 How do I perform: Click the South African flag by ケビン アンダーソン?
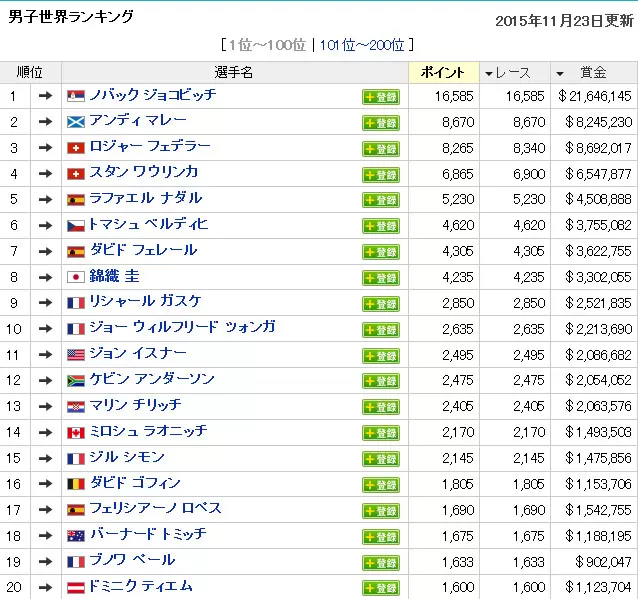click(x=76, y=380)
